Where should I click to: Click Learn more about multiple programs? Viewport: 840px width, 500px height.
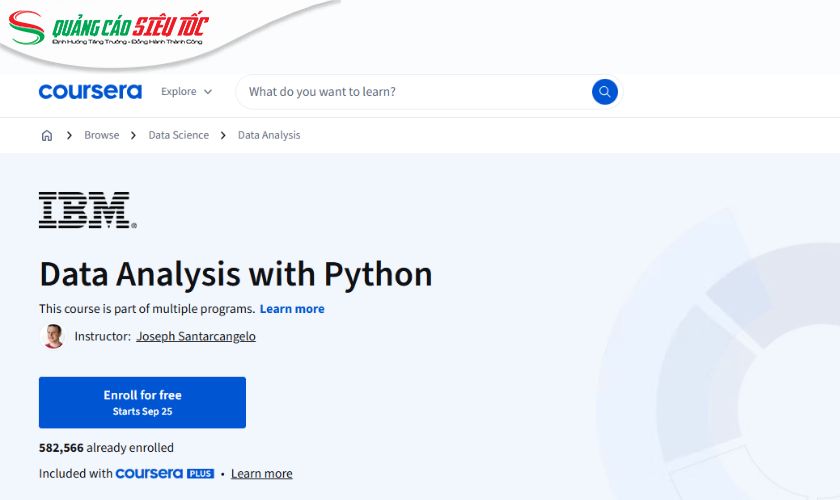coord(292,309)
